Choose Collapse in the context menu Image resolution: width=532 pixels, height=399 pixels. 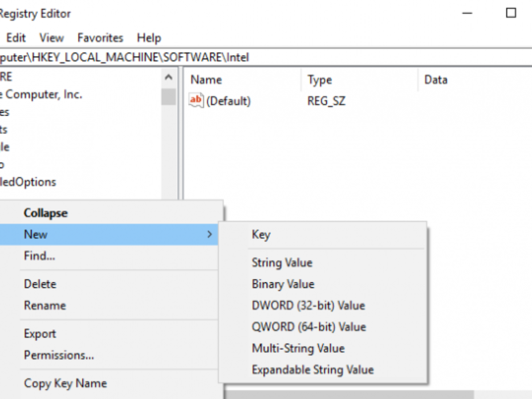(46, 213)
